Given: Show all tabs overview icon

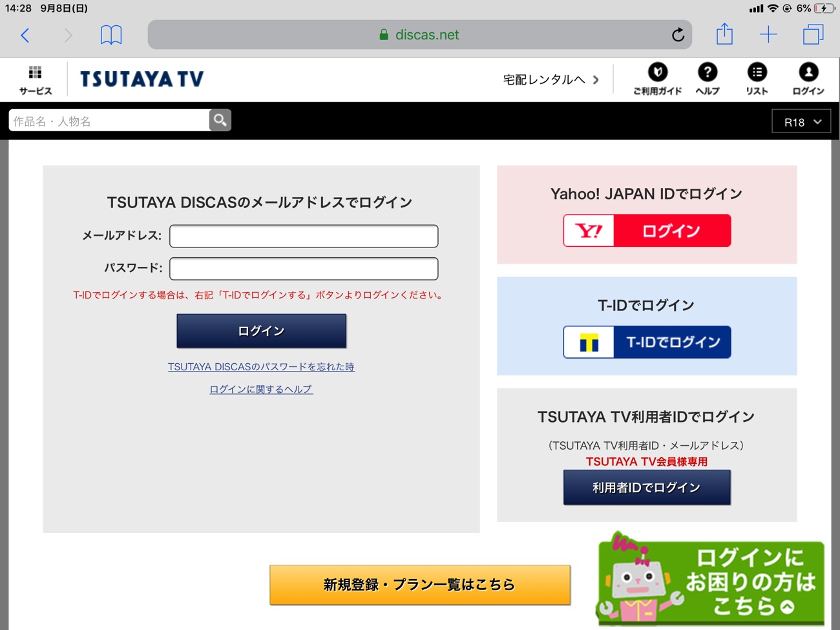Looking at the screenshot, I should click(813, 35).
